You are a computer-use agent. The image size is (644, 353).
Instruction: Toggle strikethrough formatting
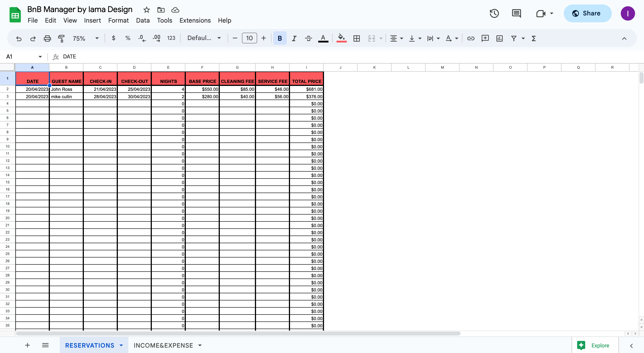(x=309, y=38)
